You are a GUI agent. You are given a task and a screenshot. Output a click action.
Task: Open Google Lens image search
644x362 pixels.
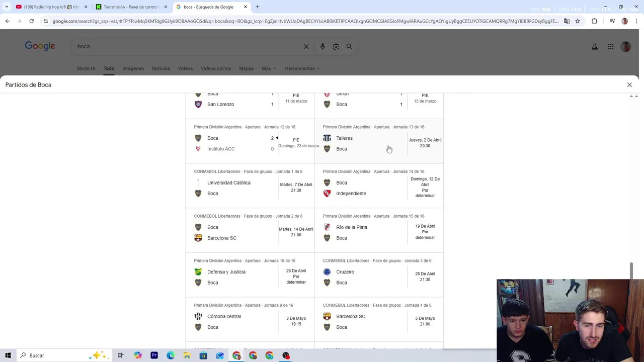click(x=336, y=46)
